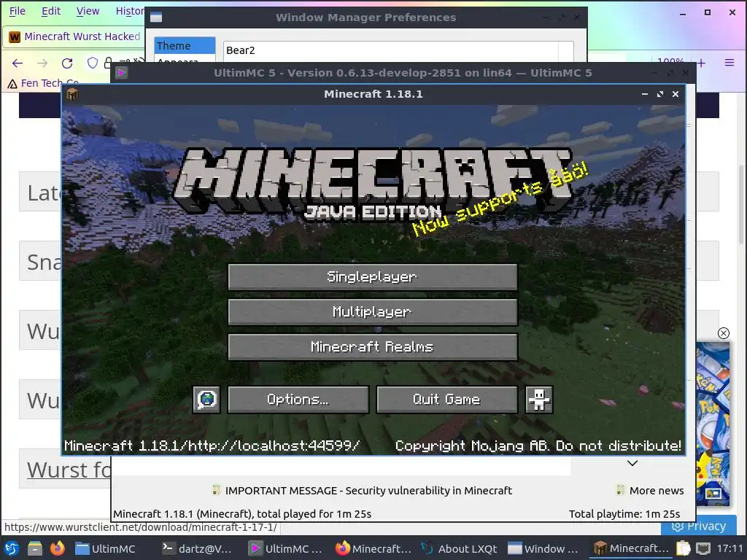
Task: Click the Firefox zoom-in plus icon
Action: (701, 63)
